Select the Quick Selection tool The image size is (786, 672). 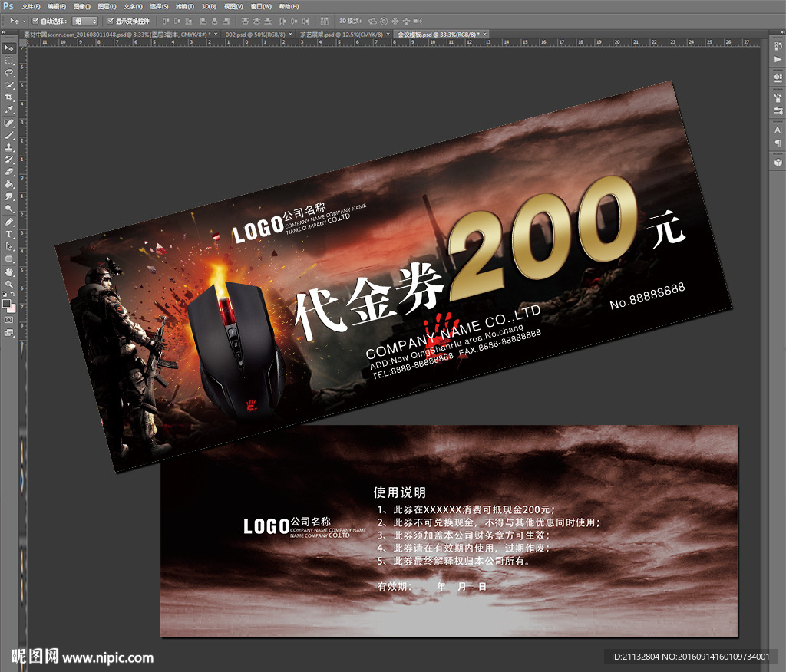pos(9,85)
